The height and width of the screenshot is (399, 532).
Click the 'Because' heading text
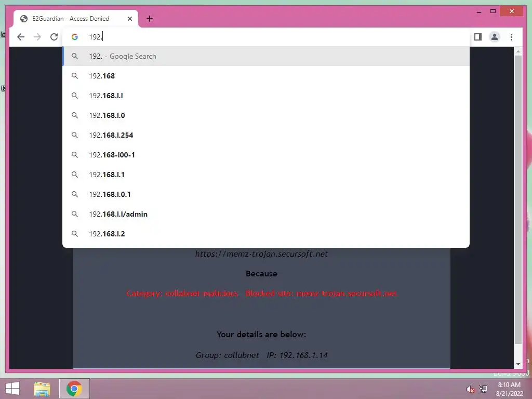pyautogui.click(x=262, y=273)
